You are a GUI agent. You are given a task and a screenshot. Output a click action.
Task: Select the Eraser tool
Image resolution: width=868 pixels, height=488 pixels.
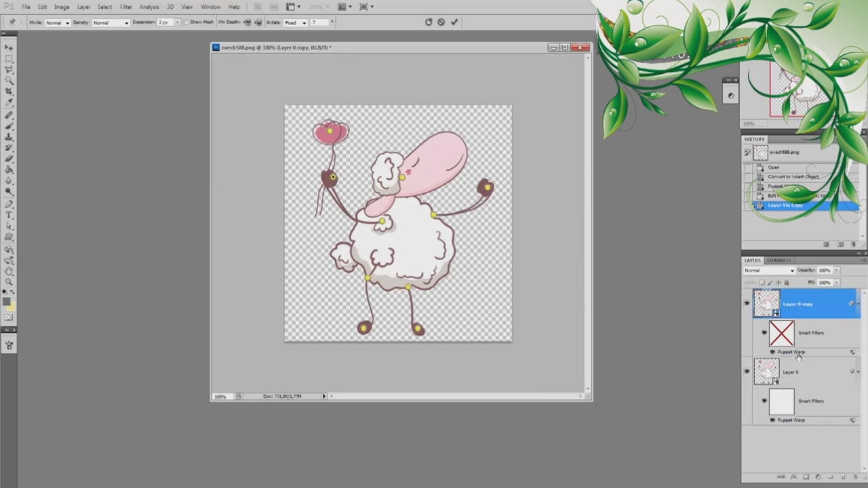(9, 159)
